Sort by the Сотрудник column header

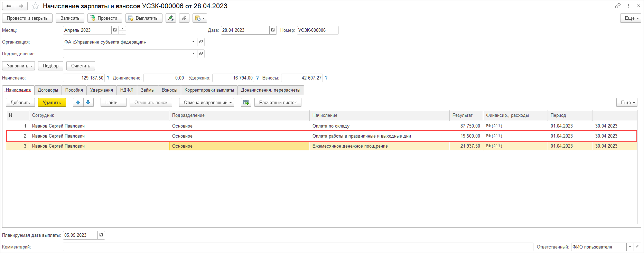(99, 115)
